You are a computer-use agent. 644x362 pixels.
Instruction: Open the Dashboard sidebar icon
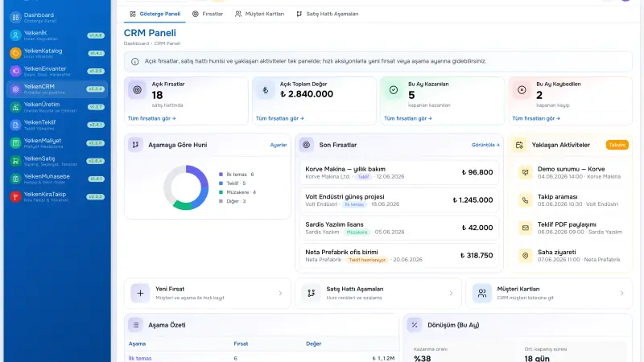[15, 17]
